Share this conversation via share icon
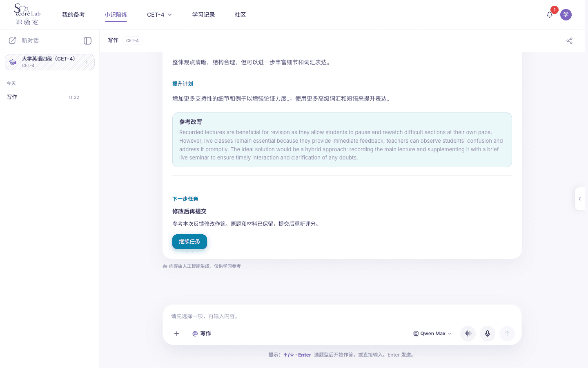Screen dimensions: 588x368 [569, 40]
